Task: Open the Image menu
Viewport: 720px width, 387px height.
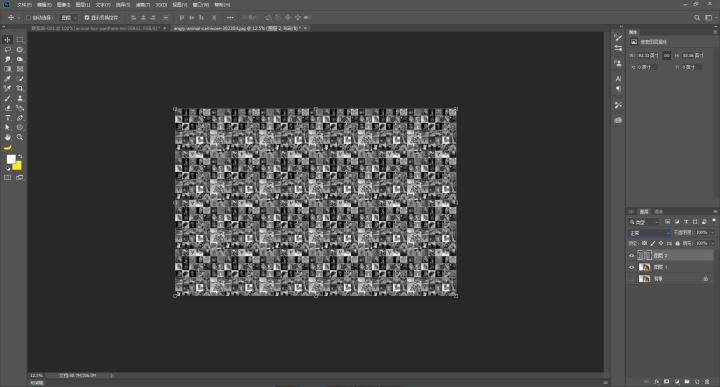Action: (x=63, y=5)
